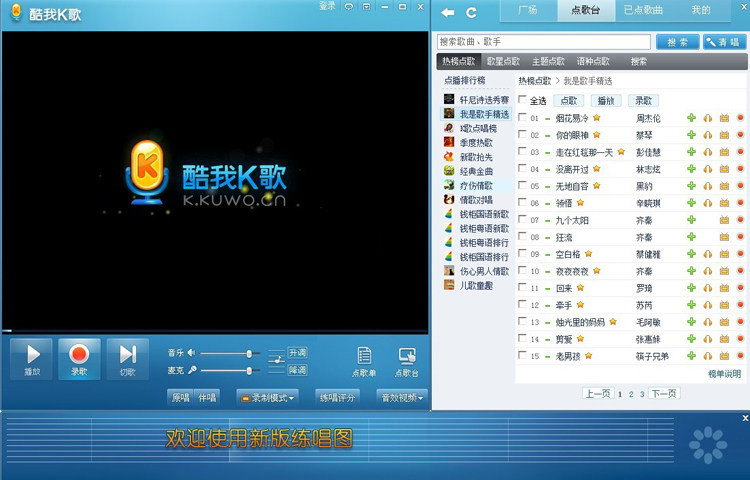Viewport: 750px width, 480px height.
Task: Click the back arrow icon
Action: (448, 12)
